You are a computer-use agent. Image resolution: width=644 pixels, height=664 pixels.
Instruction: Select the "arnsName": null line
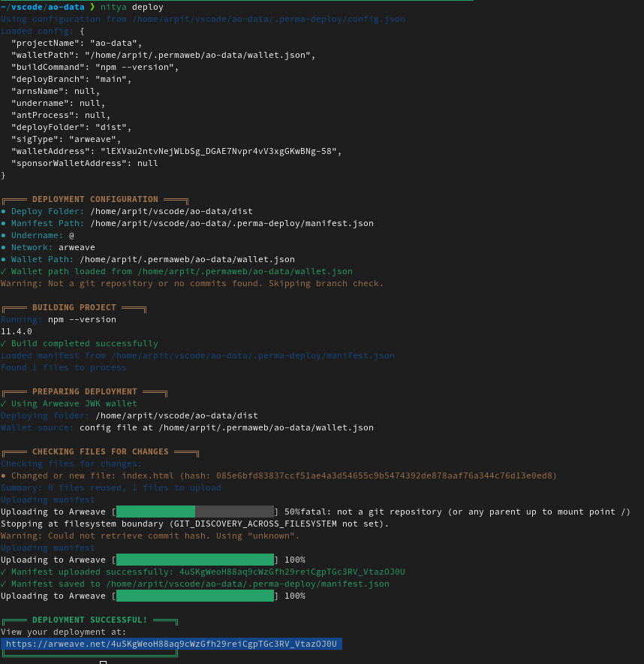click(x=56, y=91)
